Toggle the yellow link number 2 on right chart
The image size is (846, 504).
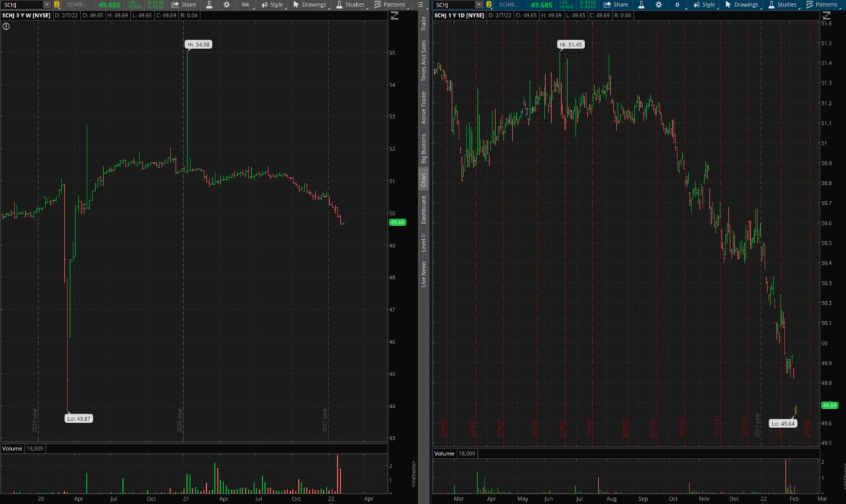[489, 5]
